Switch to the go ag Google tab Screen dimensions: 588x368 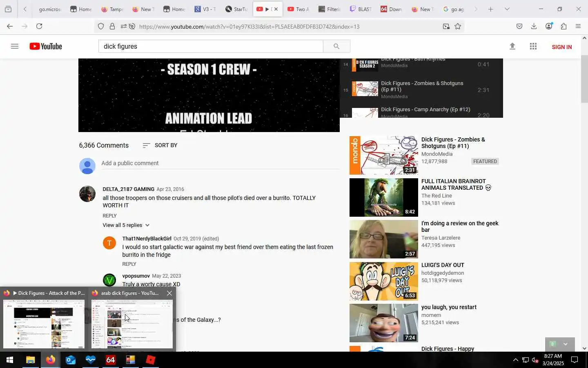[454, 9]
